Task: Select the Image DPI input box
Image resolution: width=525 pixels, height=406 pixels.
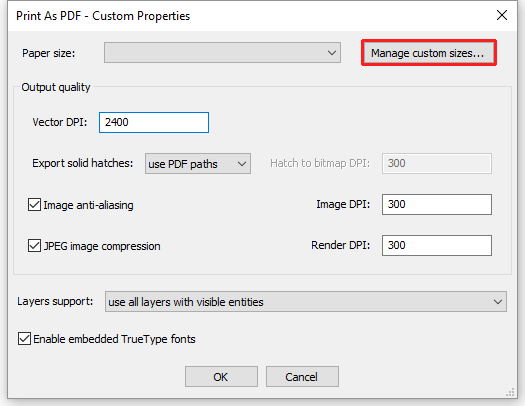Action: click(437, 205)
